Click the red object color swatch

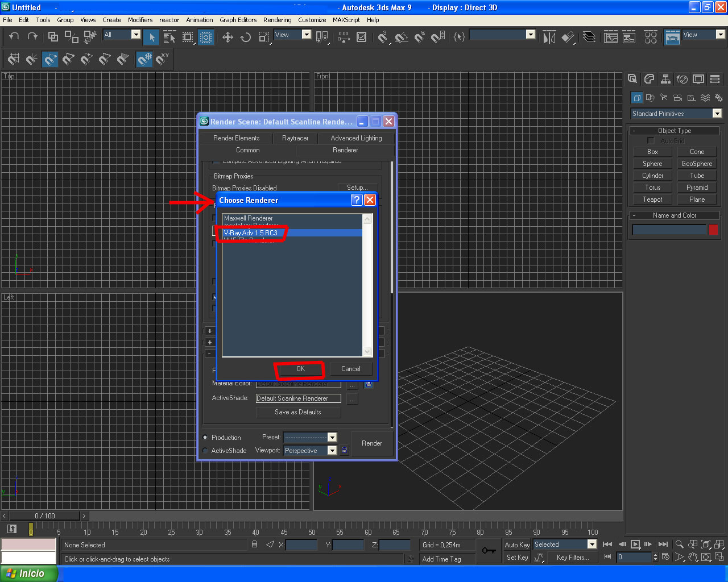tap(713, 230)
